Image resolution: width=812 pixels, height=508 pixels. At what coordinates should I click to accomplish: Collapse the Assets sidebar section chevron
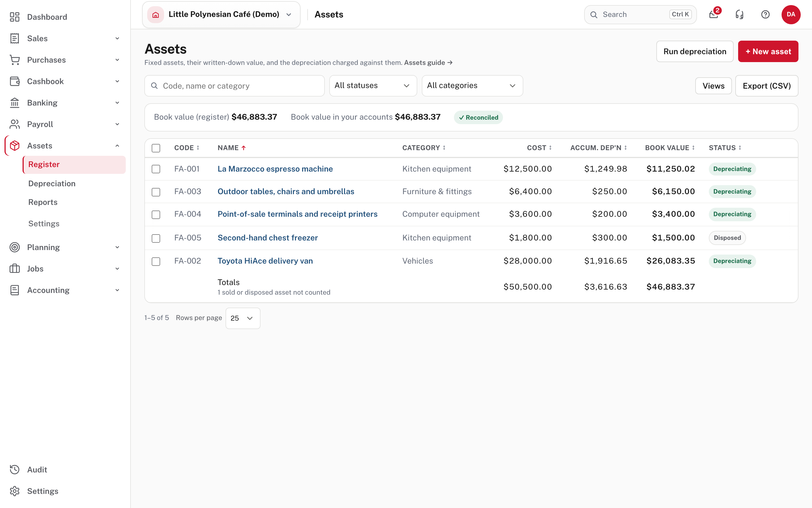117,146
